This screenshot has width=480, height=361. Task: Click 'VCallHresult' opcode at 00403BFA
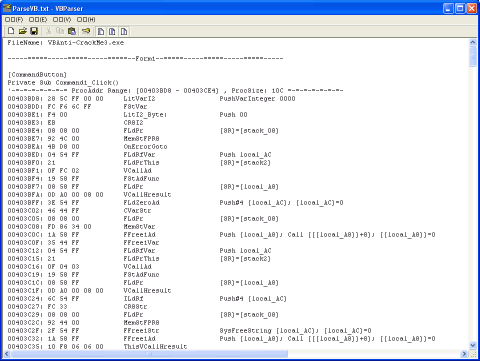147,195
